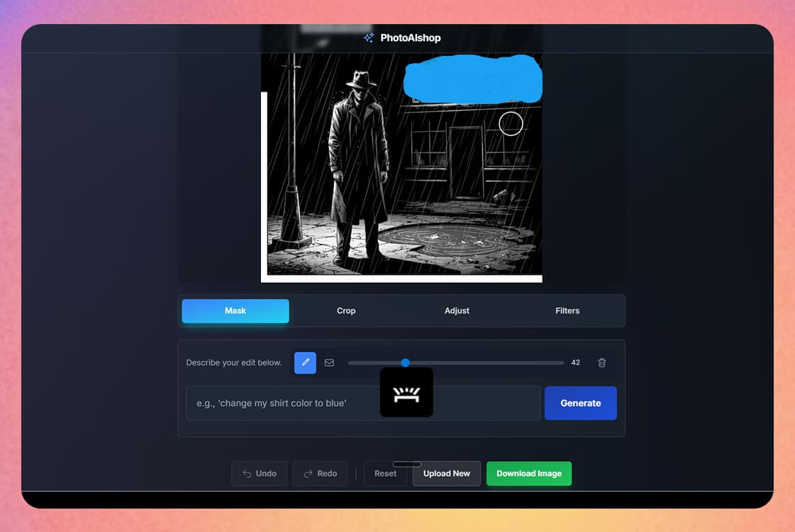Viewport: 795px width, 532px height.
Task: Switch to the Adjust tab
Action: 457,311
